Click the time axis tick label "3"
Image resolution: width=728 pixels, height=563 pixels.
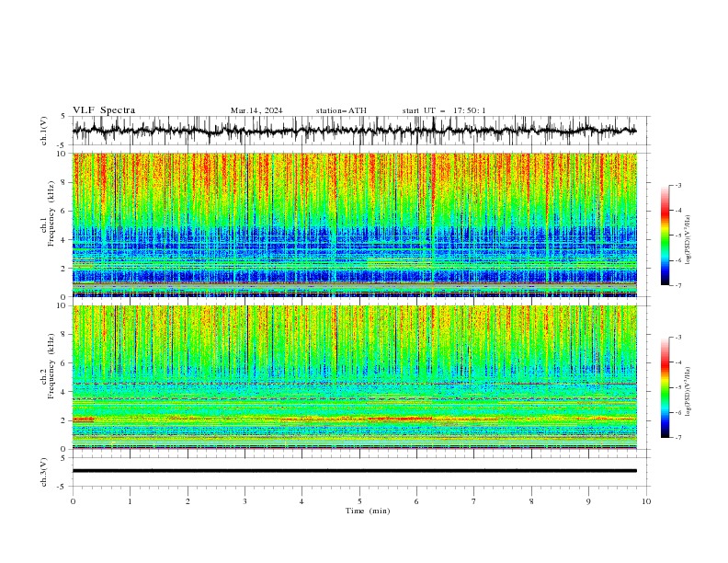[245, 501]
